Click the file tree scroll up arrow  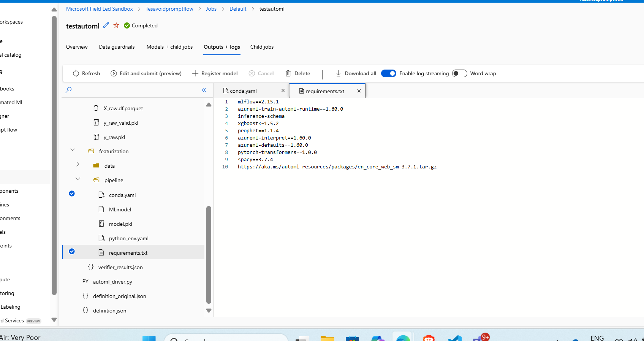coord(209,105)
